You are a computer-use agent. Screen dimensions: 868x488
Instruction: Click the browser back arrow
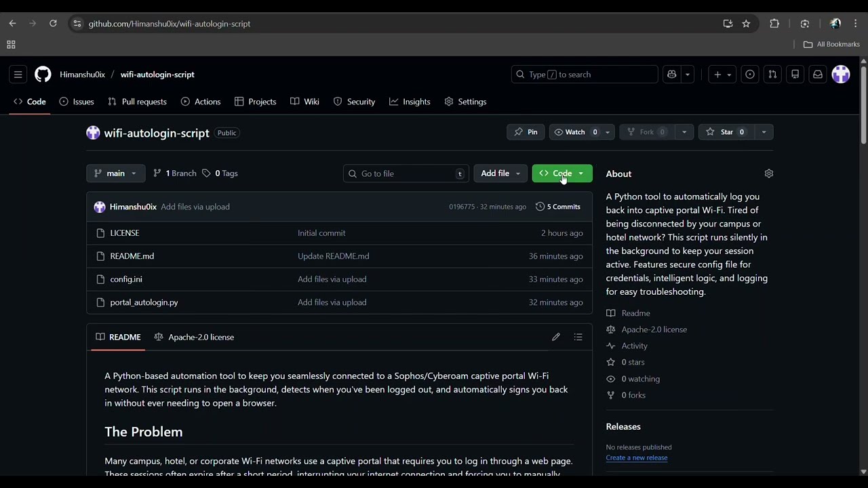(12, 24)
